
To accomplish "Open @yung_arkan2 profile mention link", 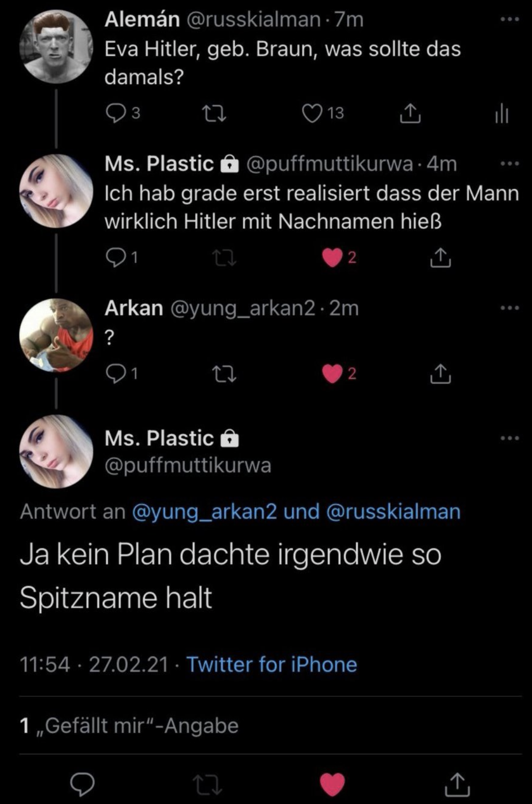I will [x=204, y=512].
